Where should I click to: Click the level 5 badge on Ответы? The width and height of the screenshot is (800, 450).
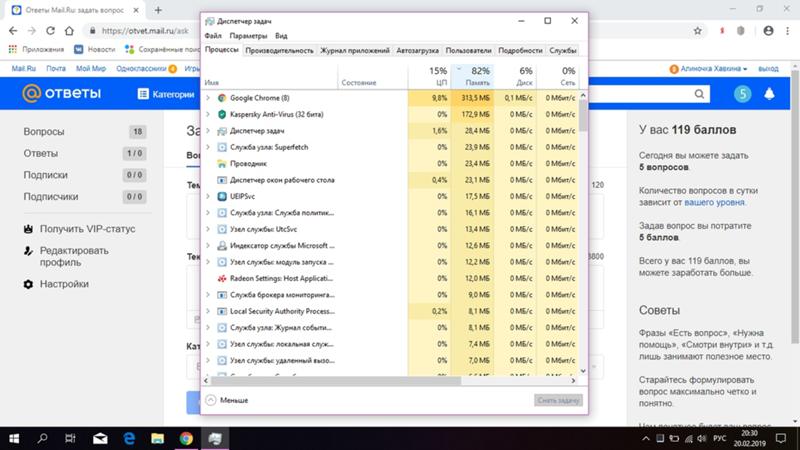pyautogui.click(x=742, y=94)
